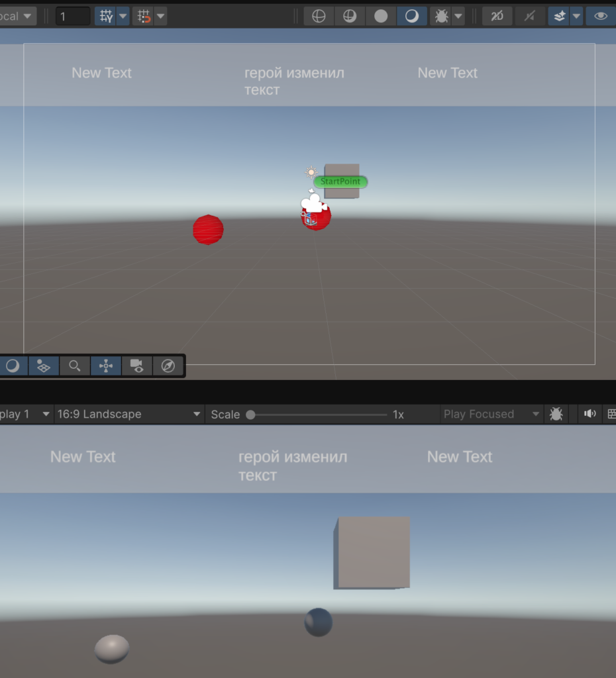Viewport: 616px width, 678px height.
Task: Select Wireframe draw mode icon
Action: pos(319,17)
